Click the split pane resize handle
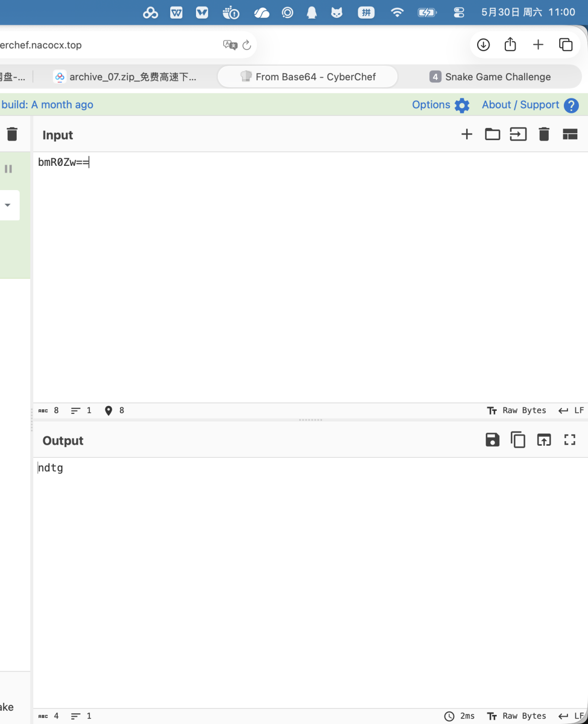This screenshot has height=724, width=588. coord(310,419)
